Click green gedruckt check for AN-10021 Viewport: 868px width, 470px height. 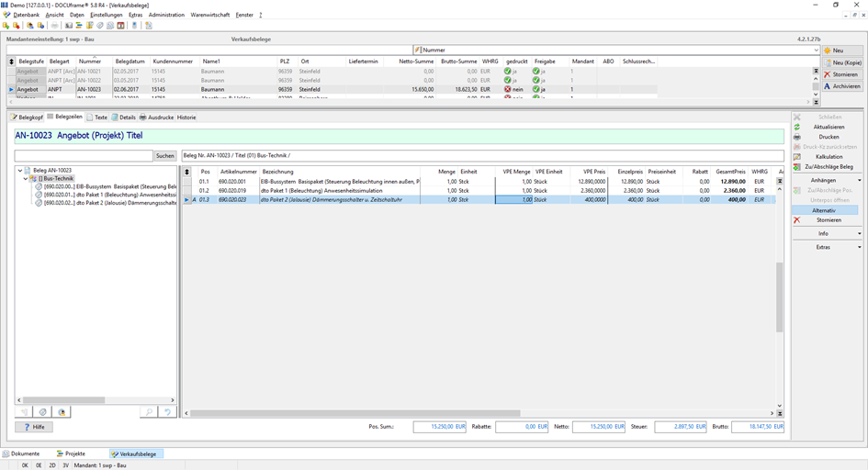(x=508, y=72)
